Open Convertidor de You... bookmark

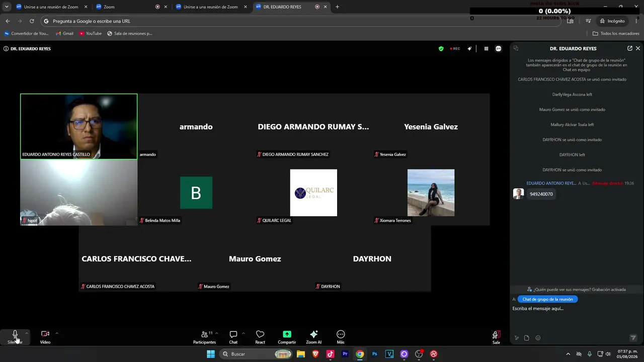[x=27, y=34]
